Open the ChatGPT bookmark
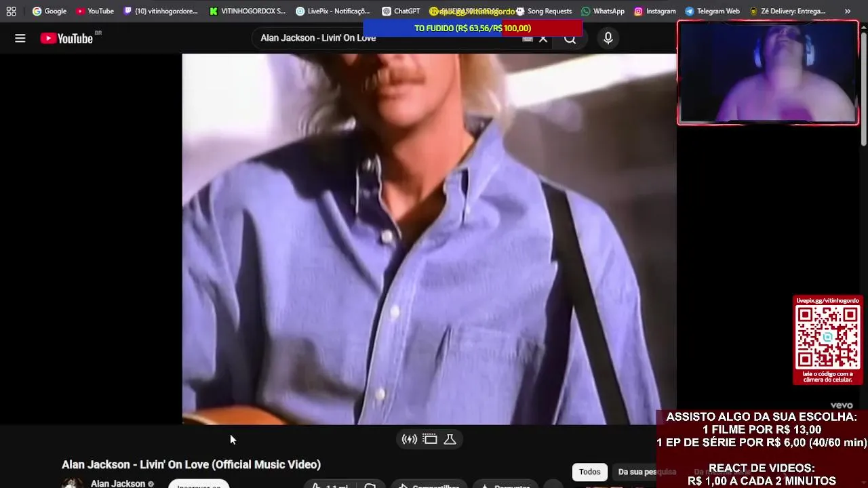The width and height of the screenshot is (868, 488). pos(401,11)
